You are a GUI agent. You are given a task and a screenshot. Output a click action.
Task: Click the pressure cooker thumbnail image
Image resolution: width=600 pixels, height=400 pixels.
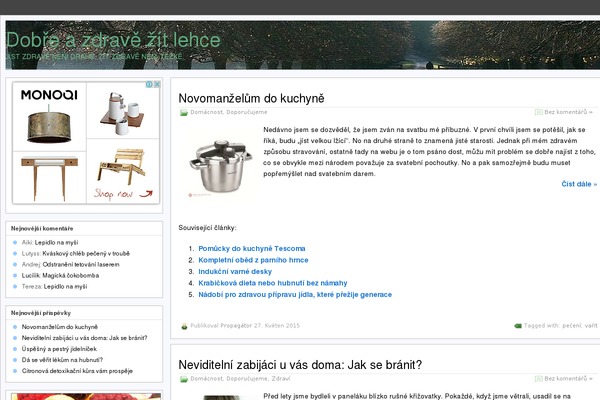[221, 165]
